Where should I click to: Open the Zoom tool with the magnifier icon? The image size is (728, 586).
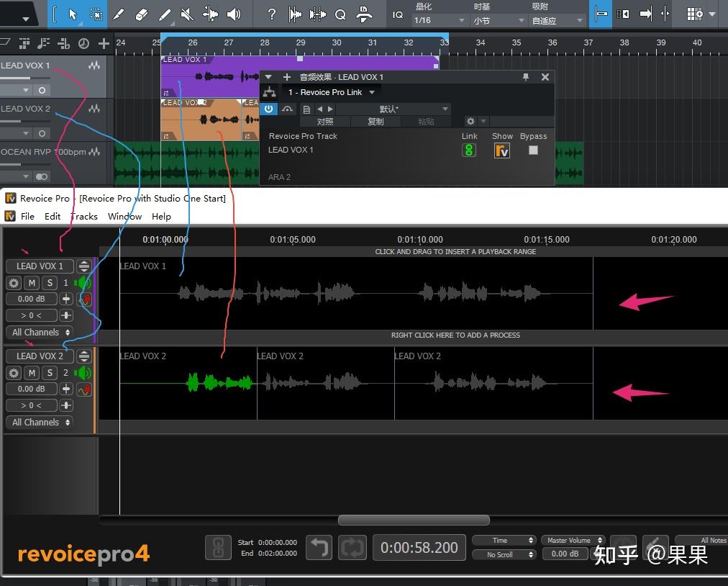point(341,14)
